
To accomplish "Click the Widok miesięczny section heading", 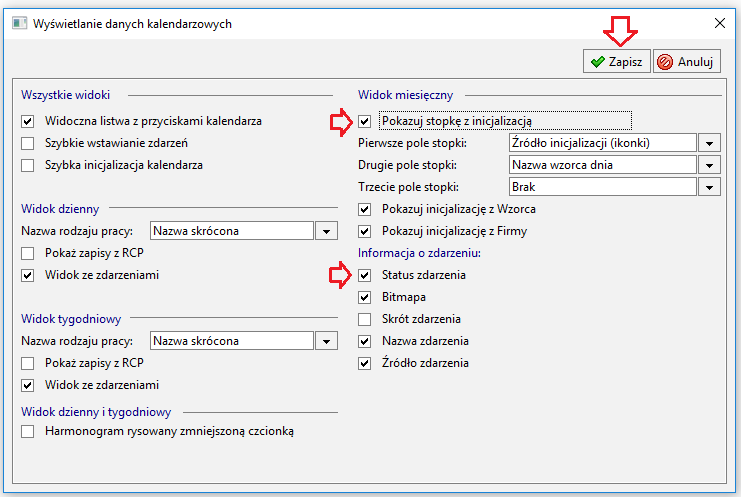I will pyautogui.click(x=405, y=95).
